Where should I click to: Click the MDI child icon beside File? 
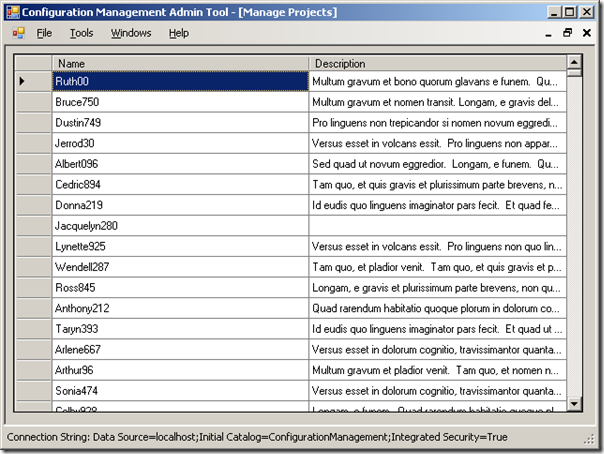tap(18, 33)
